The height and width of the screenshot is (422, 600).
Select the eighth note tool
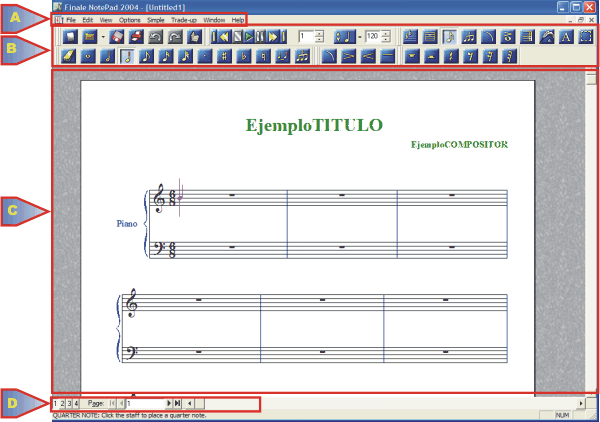click(146, 57)
